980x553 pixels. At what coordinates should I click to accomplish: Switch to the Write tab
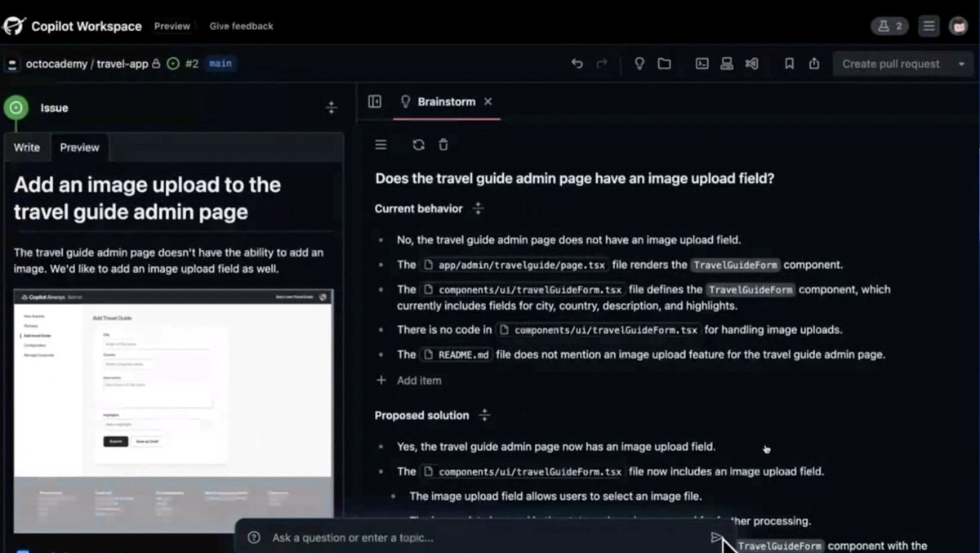click(x=27, y=148)
